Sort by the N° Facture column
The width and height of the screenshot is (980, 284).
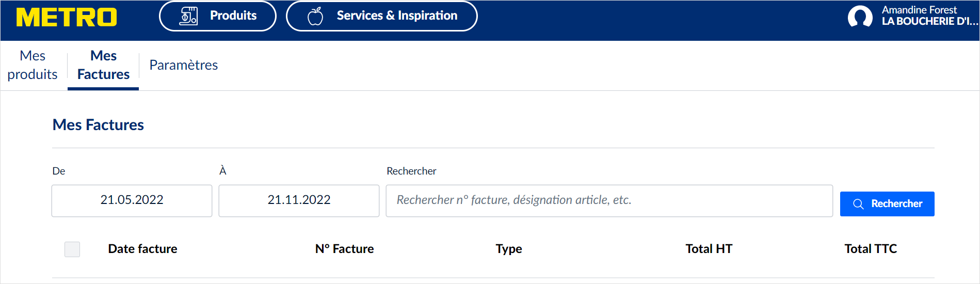pos(344,249)
